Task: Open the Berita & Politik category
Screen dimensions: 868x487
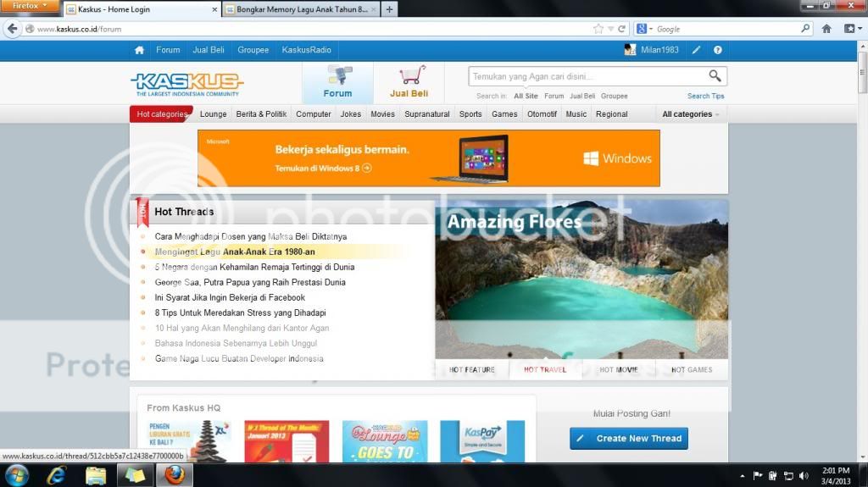Action: (x=261, y=114)
